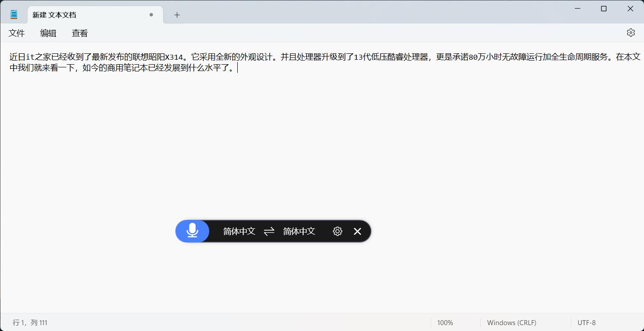Viewport: 644px width, 331px height.
Task: Place the cursor in the text editing area
Action: (316, 136)
